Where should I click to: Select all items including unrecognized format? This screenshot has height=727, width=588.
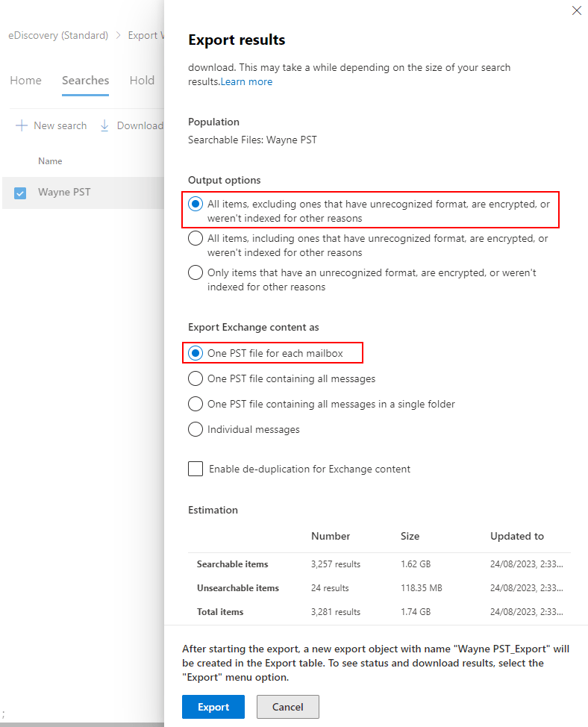(196, 239)
